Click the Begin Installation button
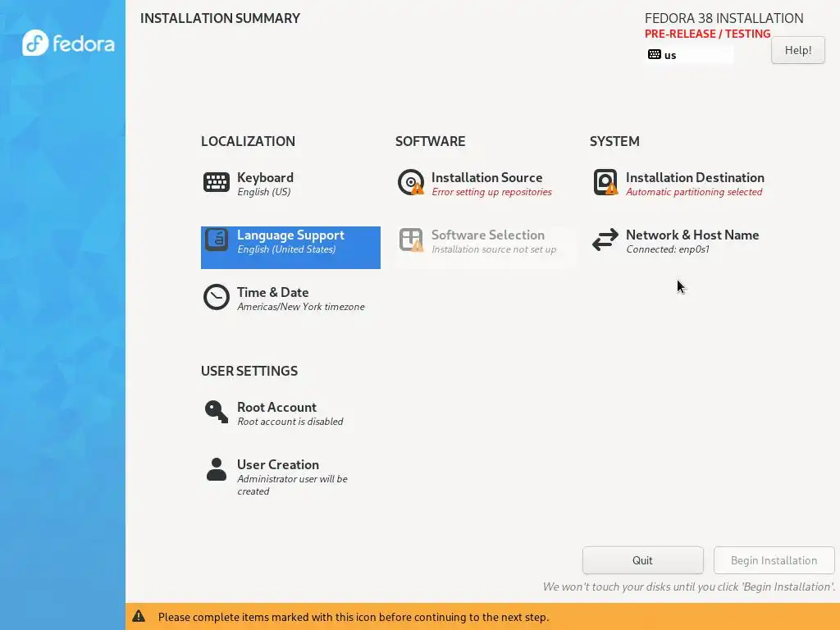The image size is (840, 630). click(x=774, y=560)
